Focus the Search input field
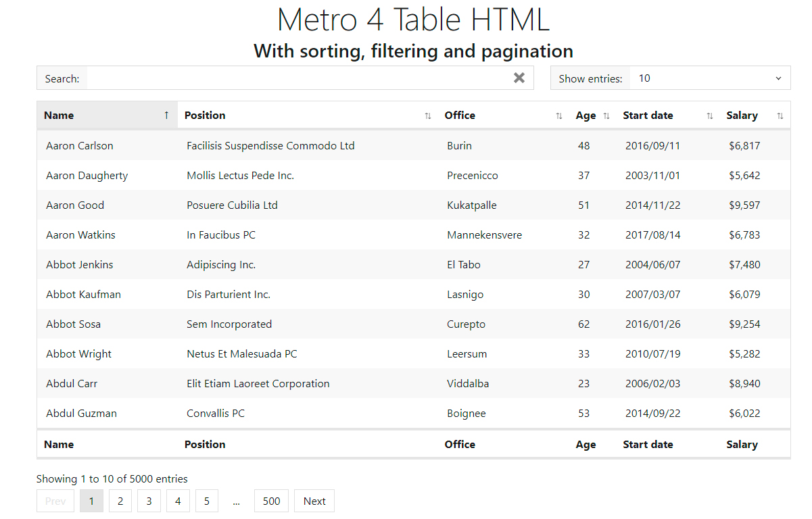 297,78
